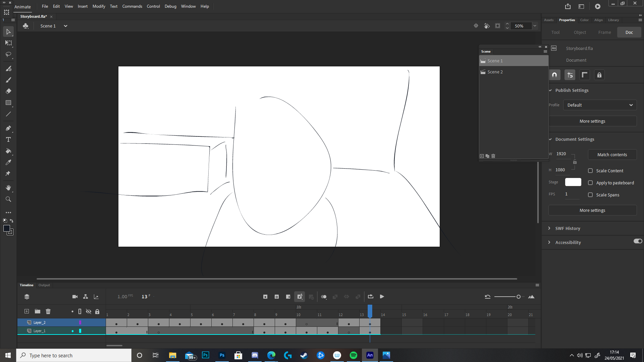This screenshot has height=362, width=644.
Task: Enable the Scale Content checkbox
Action: tap(590, 171)
